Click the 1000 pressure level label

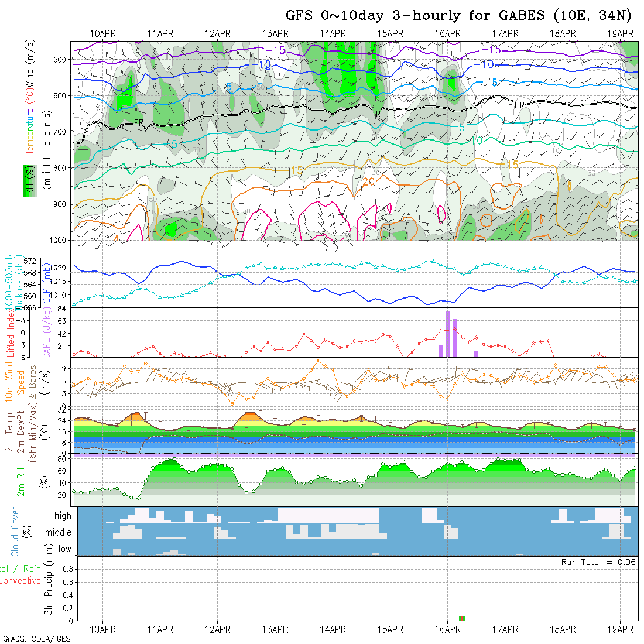point(58,240)
